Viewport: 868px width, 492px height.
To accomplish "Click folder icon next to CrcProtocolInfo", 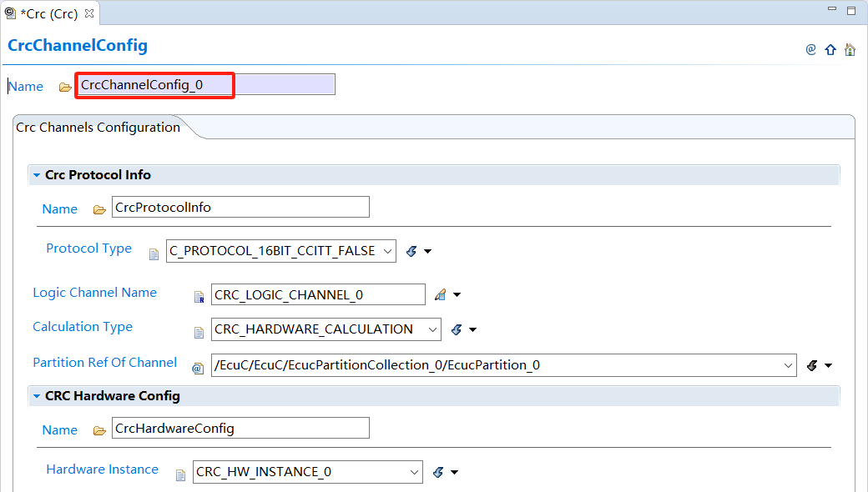I will click(99, 209).
